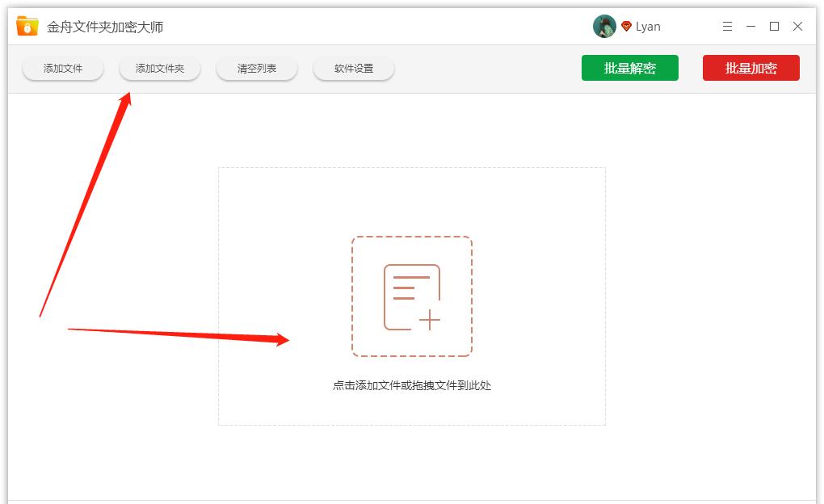824x504 pixels.
Task: Start batch encryption with the red 批量加密 button
Action: coord(750,68)
